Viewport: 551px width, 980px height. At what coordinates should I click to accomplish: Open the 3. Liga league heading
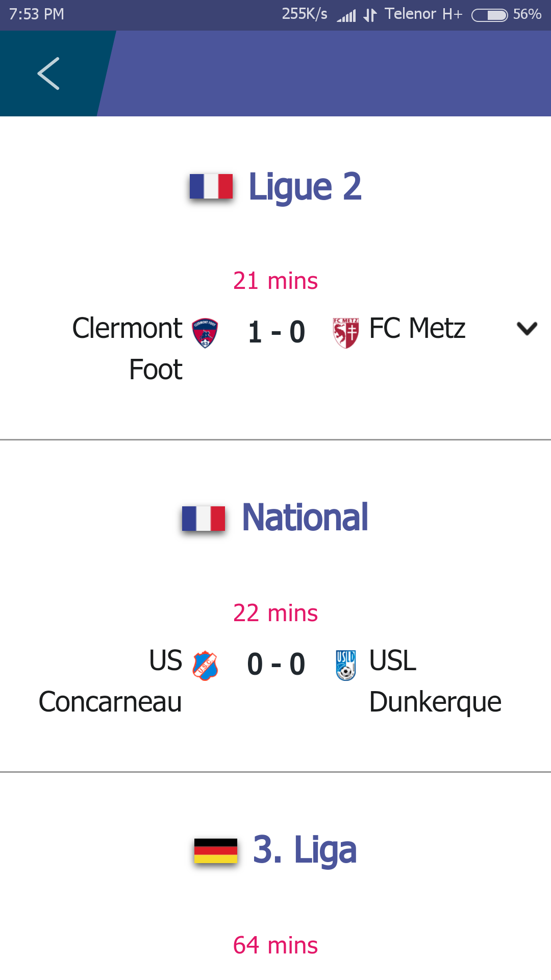point(305,850)
